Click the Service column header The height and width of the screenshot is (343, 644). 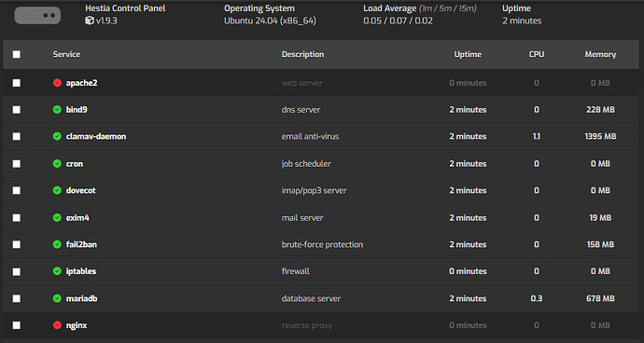click(66, 54)
